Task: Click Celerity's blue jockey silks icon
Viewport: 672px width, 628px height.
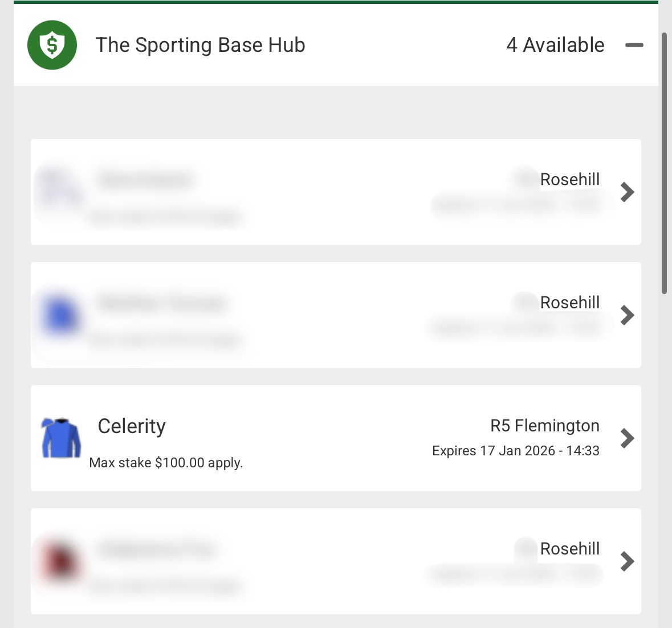Action: point(61,438)
